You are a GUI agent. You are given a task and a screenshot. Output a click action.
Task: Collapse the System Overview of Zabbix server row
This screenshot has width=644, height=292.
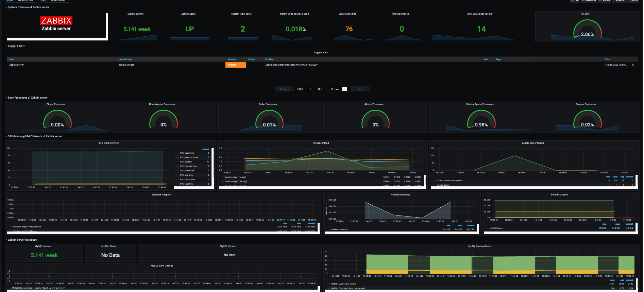(28, 7)
